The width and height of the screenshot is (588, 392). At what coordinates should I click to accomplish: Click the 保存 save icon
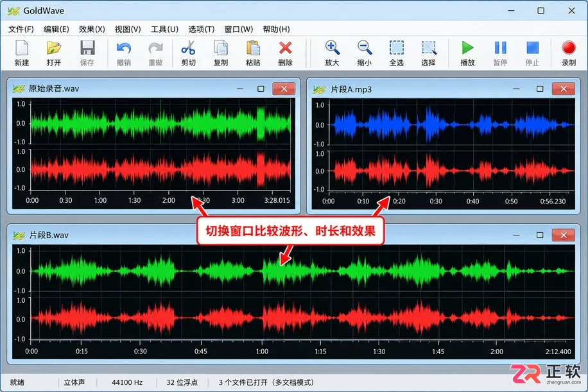pos(87,48)
